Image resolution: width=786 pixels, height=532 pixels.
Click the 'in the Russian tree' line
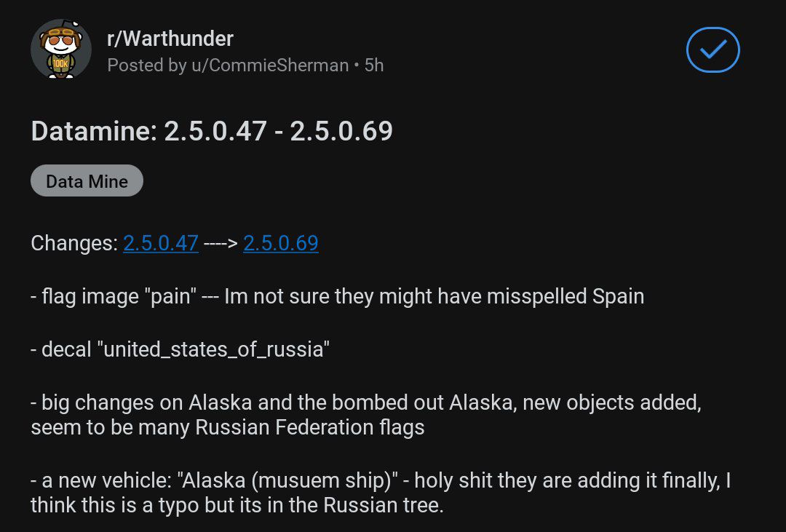coord(327,505)
